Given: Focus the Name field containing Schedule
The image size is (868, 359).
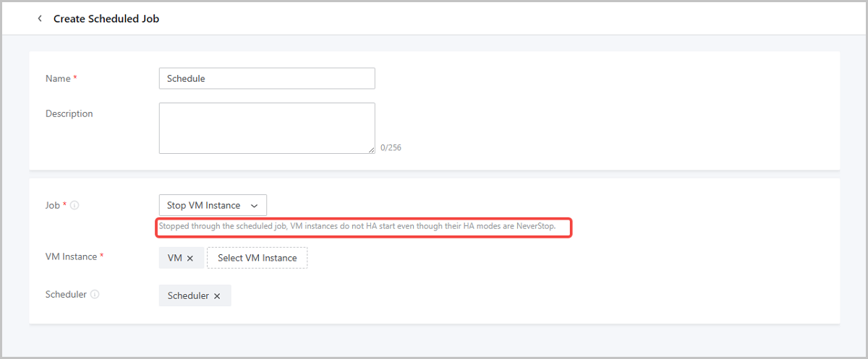Looking at the screenshot, I should coord(266,79).
